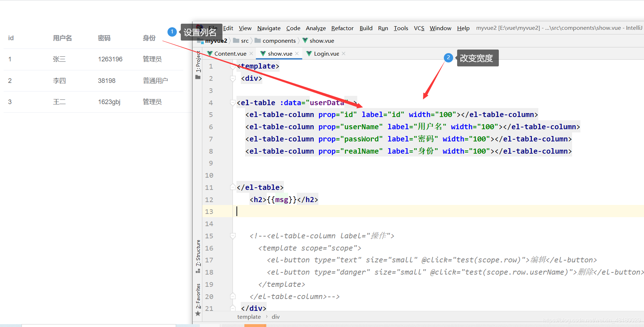This screenshot has height=327, width=644.
Task: Open the View menu
Action: (x=245, y=28)
